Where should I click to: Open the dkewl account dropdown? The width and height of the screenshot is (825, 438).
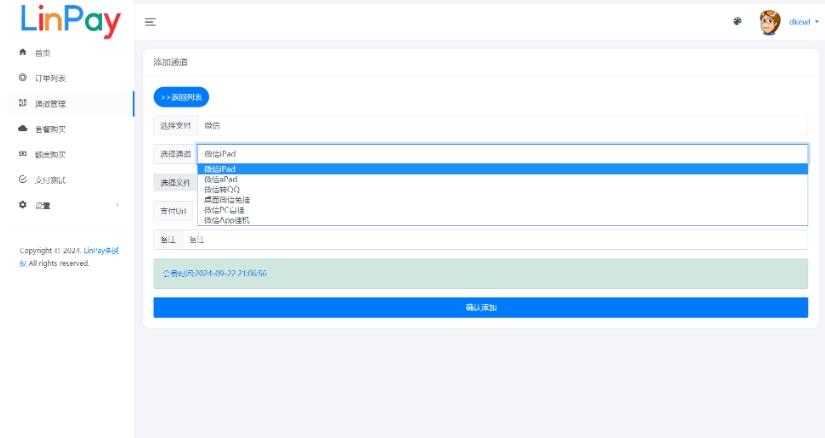(x=803, y=22)
